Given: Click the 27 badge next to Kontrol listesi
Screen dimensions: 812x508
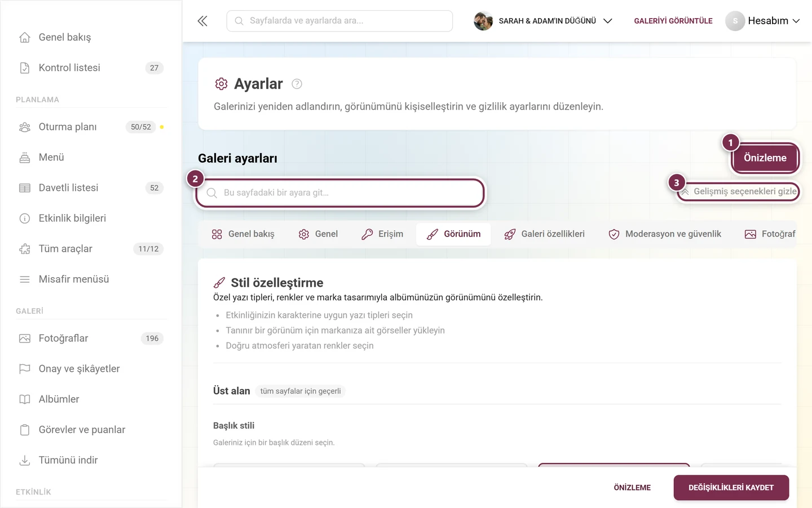Looking at the screenshot, I should pos(155,68).
